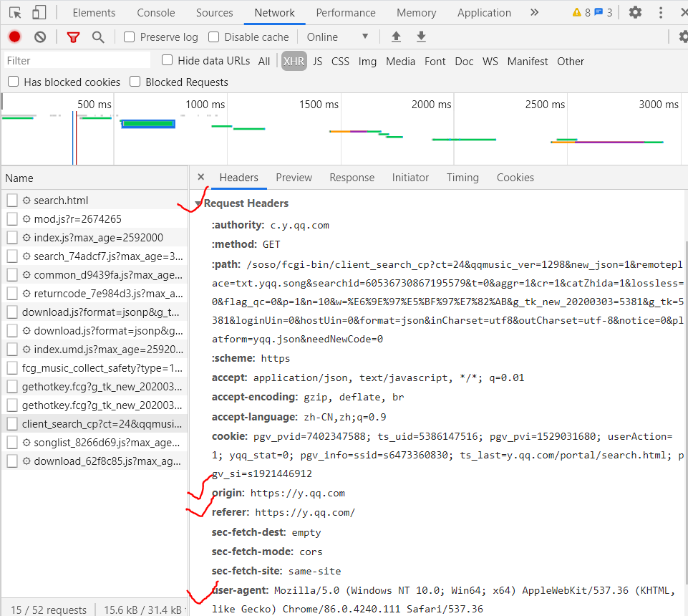Open the Preview tab of the request
688x616 pixels.
pos(294,178)
